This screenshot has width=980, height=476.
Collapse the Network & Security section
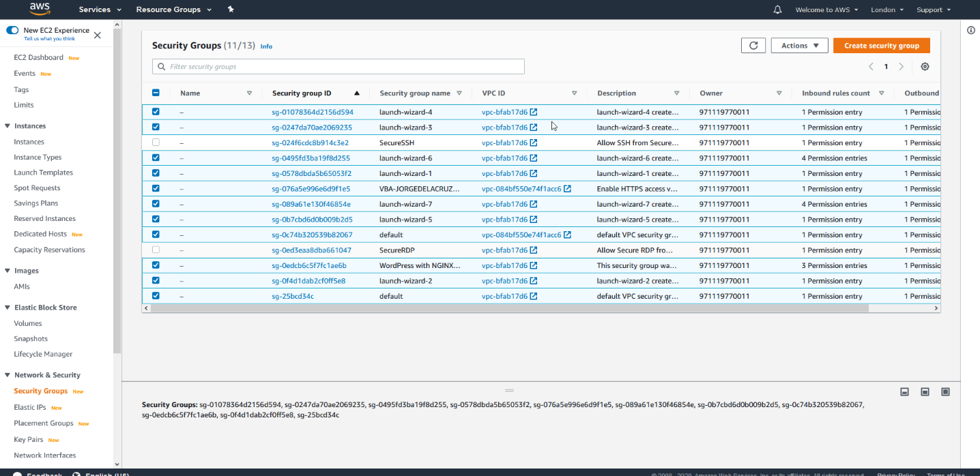pyautogui.click(x=8, y=375)
